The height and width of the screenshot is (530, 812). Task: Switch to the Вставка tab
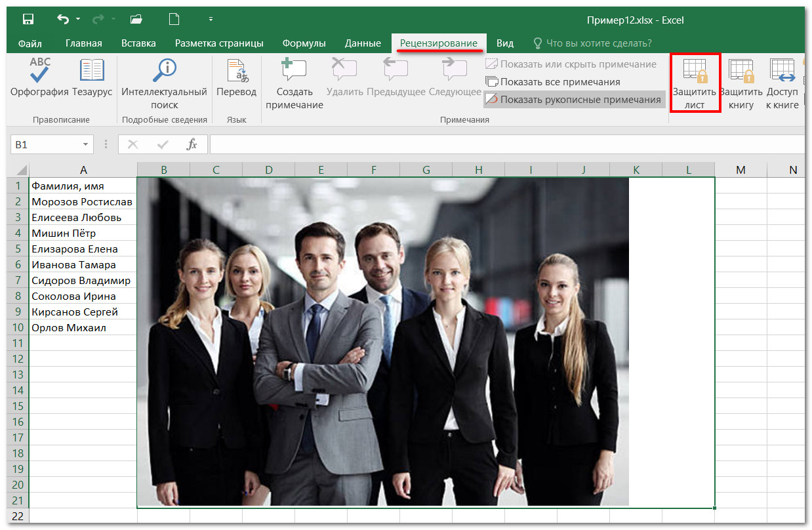coord(138,43)
